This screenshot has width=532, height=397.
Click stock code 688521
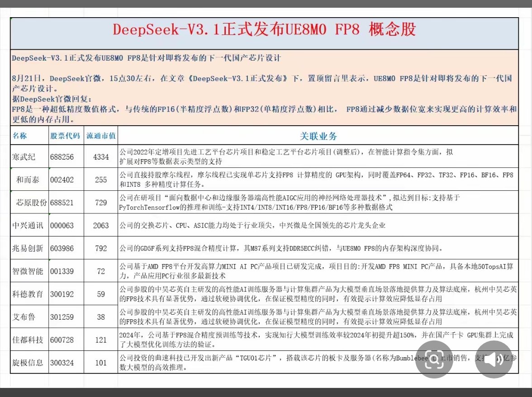[x=62, y=203]
